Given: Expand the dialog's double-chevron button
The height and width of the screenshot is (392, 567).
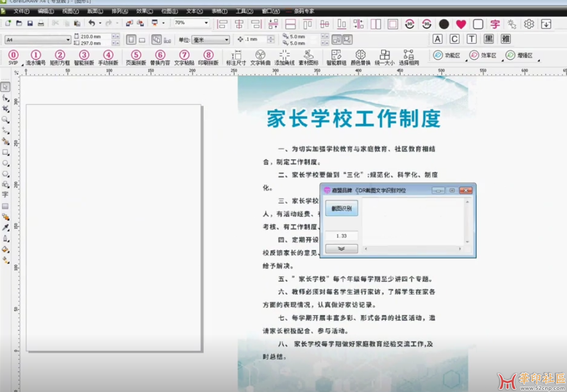Looking at the screenshot, I should click(342, 249).
